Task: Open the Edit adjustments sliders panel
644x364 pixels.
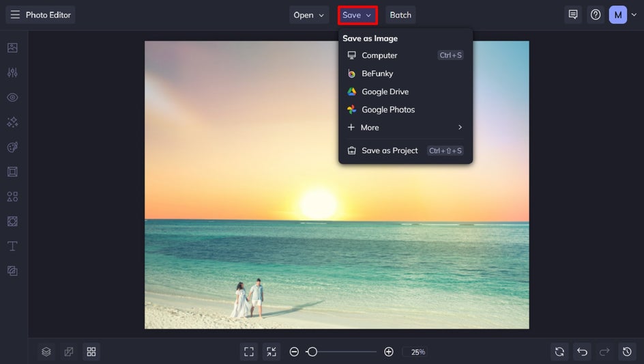Action: click(x=12, y=72)
